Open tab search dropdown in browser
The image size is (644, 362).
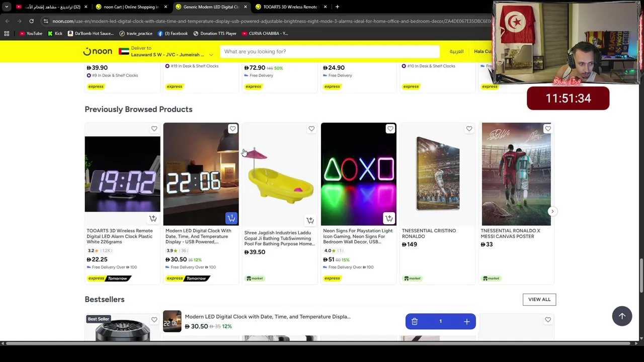coord(7,7)
